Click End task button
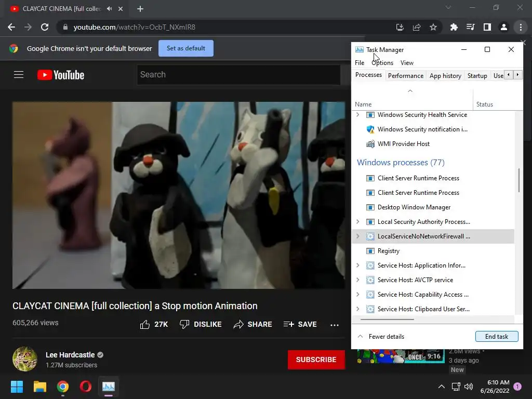532x399 pixels. (497, 337)
